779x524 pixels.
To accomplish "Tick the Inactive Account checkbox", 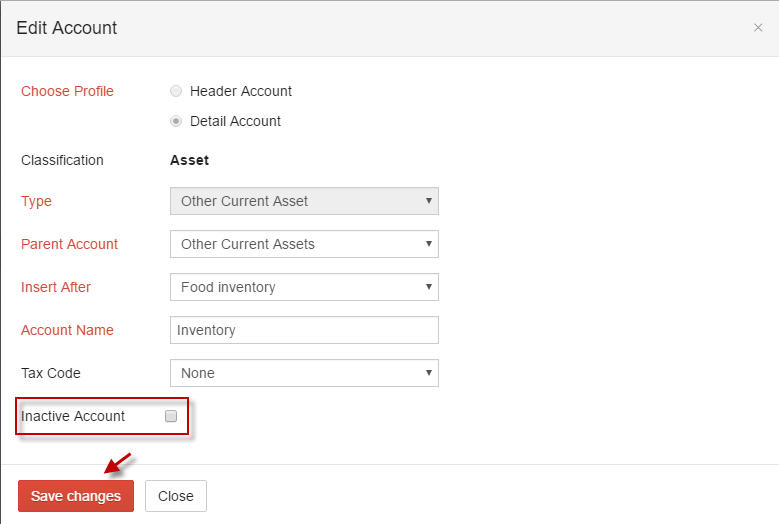I will click(171, 416).
